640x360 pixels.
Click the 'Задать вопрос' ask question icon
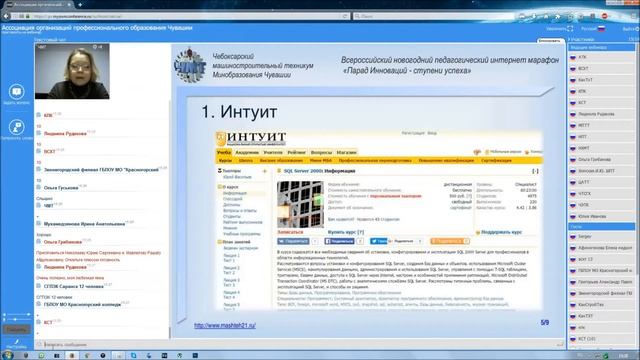(16, 91)
